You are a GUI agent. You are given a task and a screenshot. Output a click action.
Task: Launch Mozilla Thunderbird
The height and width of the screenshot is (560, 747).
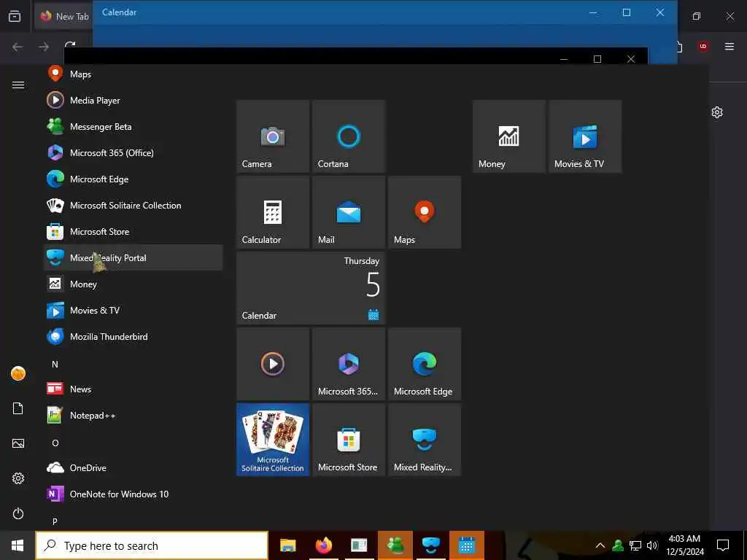coord(133,336)
